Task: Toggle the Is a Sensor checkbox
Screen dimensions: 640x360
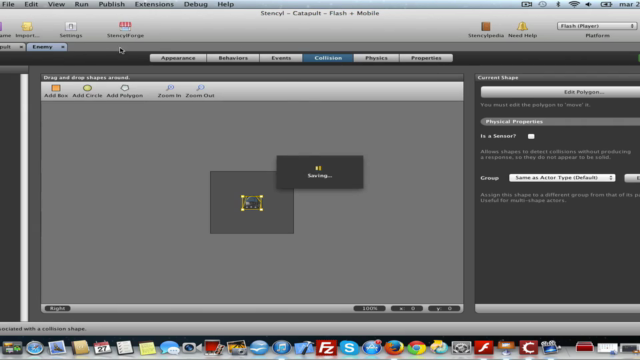Action: (531, 136)
